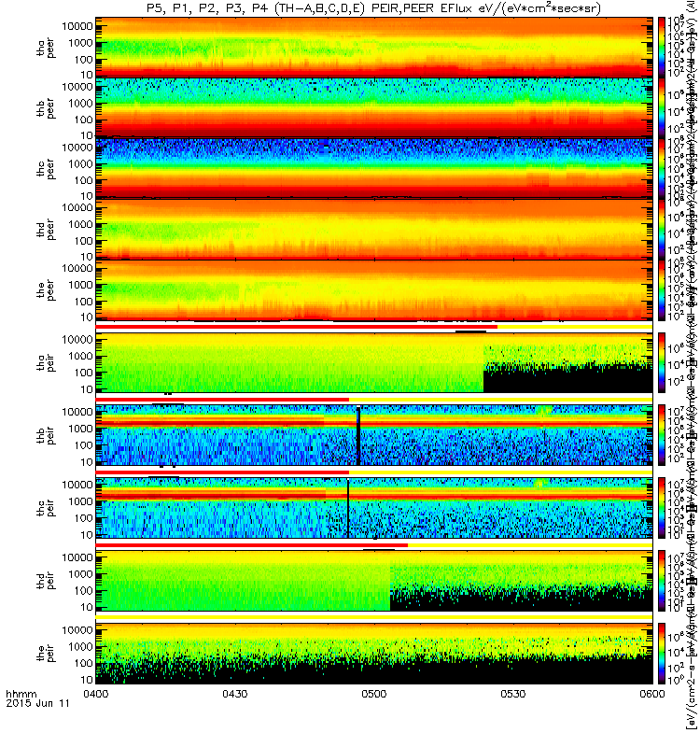
Task: Click the color bar beside thb peer panel
Action: coord(662,107)
